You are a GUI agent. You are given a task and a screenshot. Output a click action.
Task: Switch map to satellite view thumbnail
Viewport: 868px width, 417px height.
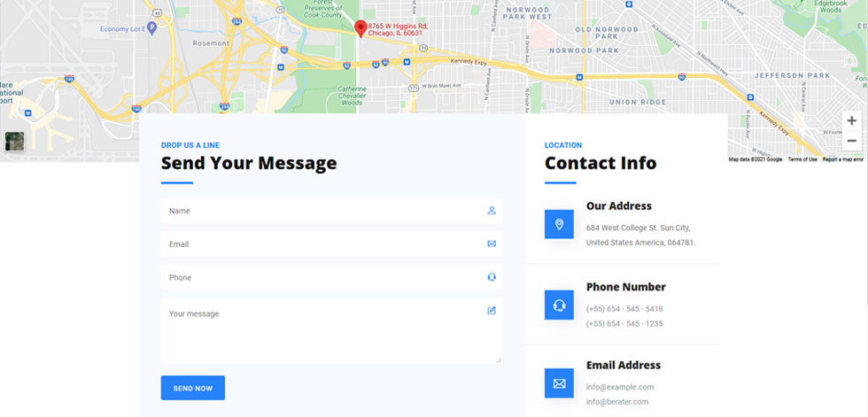[14, 142]
